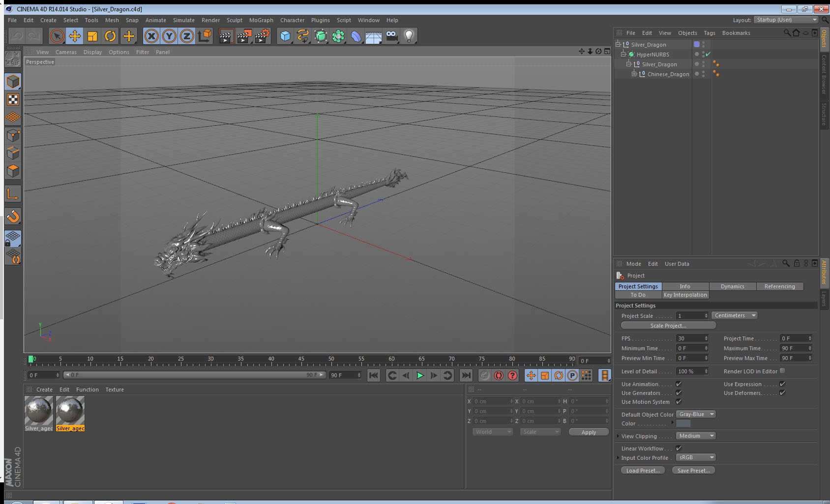The image size is (830, 504).
Task: Add a Floor environment object
Action: [x=374, y=36]
